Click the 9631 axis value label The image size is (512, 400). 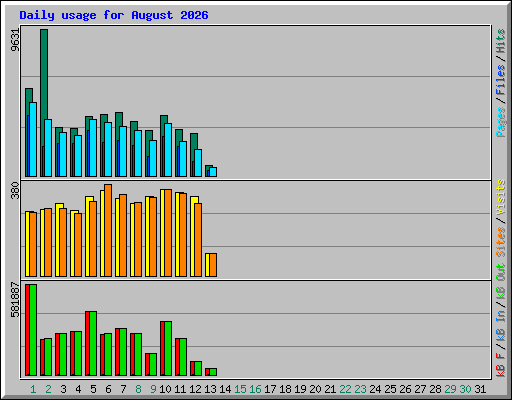click(x=15, y=40)
